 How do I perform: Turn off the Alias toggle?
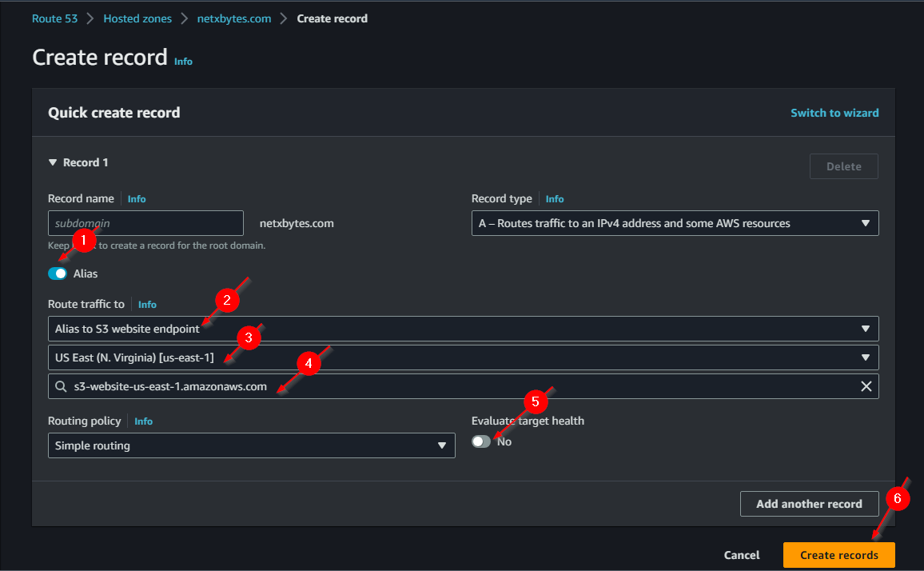(x=58, y=274)
